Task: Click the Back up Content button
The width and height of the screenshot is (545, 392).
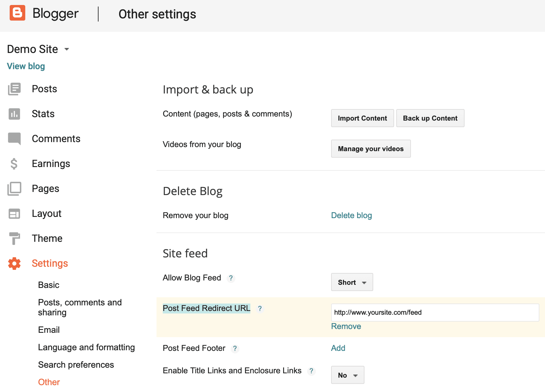Action: tap(430, 118)
